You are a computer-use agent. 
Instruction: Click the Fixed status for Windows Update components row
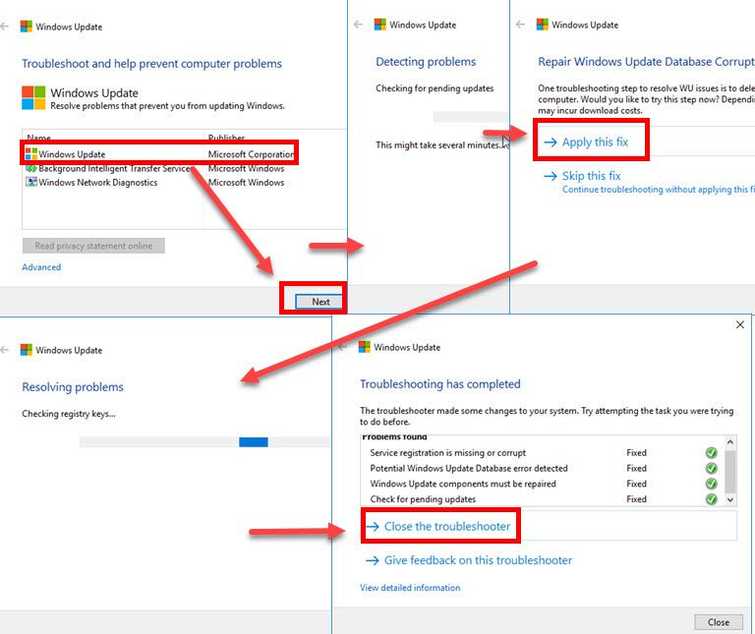636,484
